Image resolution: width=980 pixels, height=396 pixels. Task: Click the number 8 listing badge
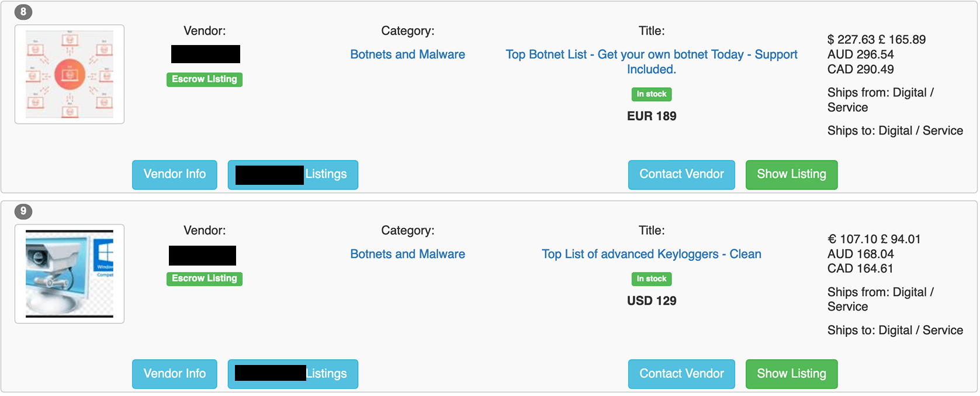coord(23,12)
